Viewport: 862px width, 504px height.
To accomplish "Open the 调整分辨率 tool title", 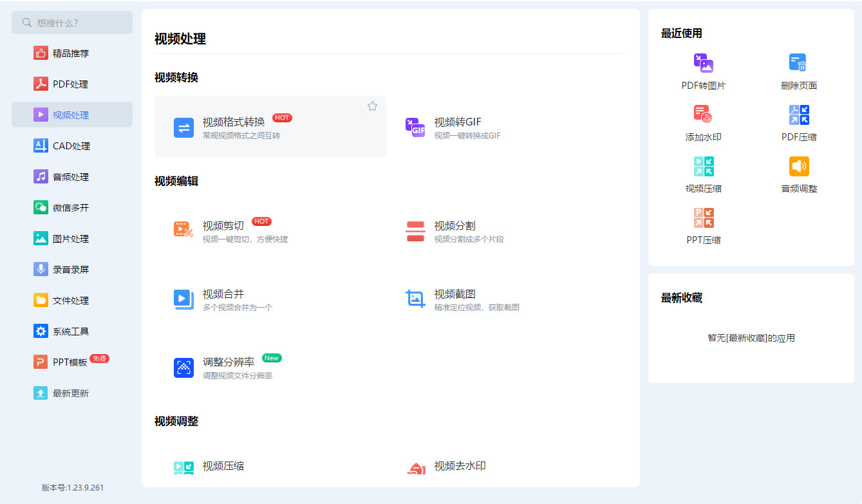I will click(229, 362).
